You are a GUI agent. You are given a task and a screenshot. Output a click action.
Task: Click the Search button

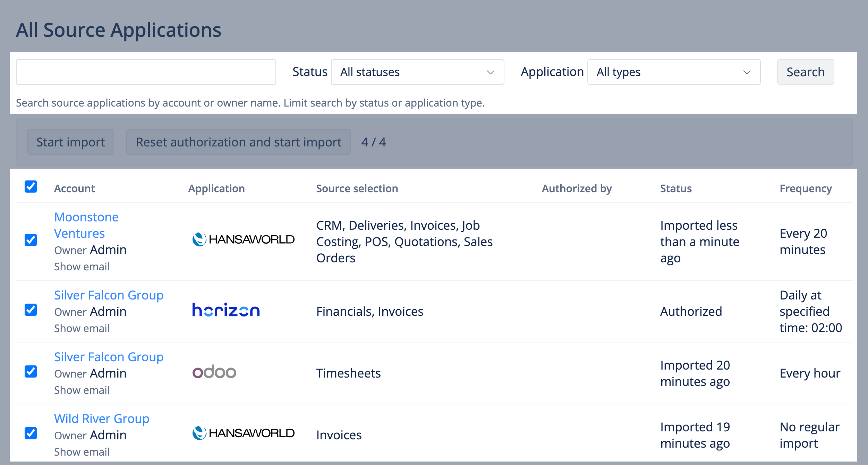point(805,72)
